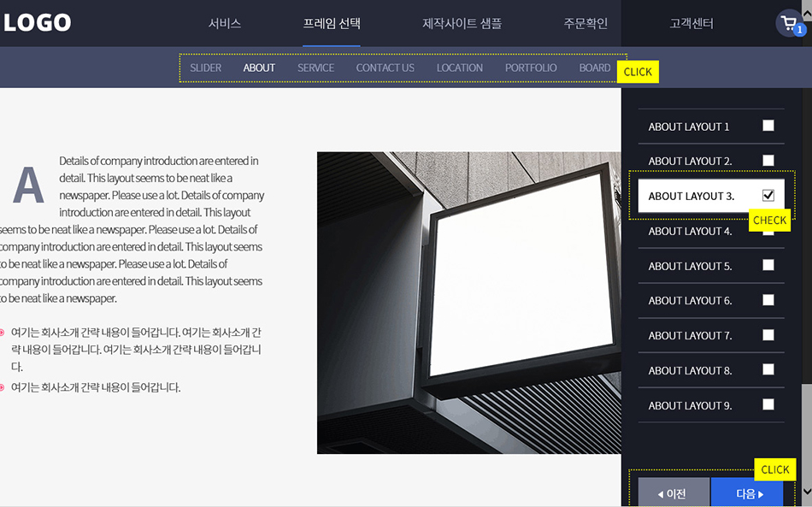The image size is (812, 507).
Task: Click the second pink bullet icon
Action: coord(2,387)
